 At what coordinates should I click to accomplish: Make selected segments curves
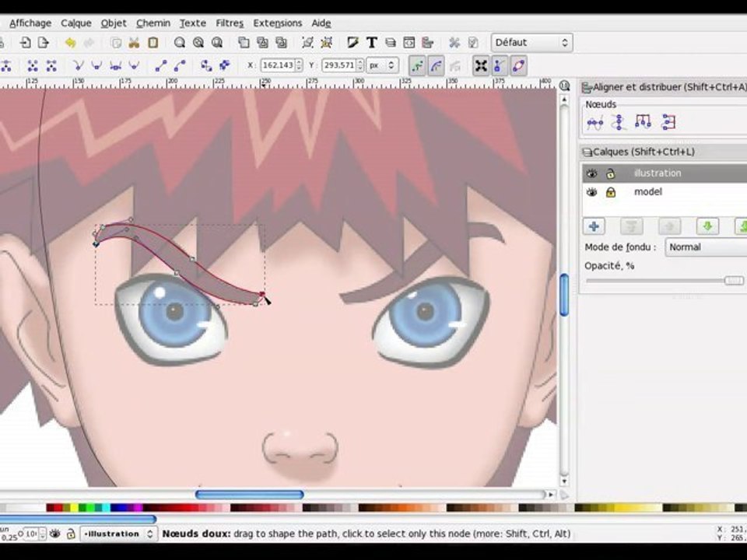coord(180,65)
